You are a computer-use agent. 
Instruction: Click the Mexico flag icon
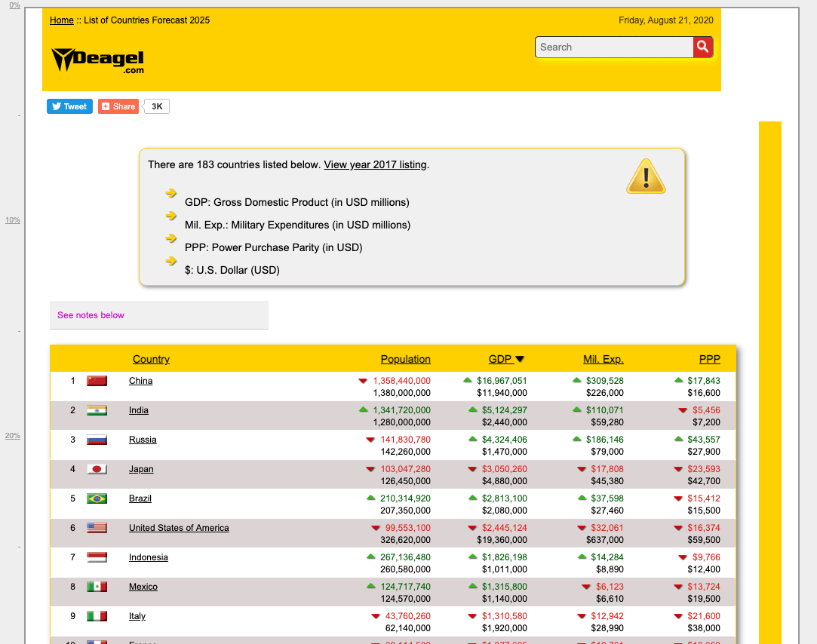[x=97, y=587]
